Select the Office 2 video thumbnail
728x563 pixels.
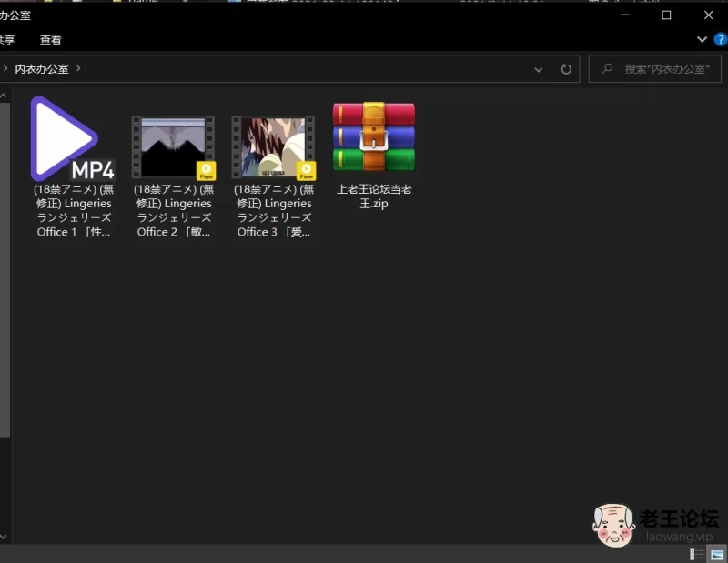pos(174,147)
